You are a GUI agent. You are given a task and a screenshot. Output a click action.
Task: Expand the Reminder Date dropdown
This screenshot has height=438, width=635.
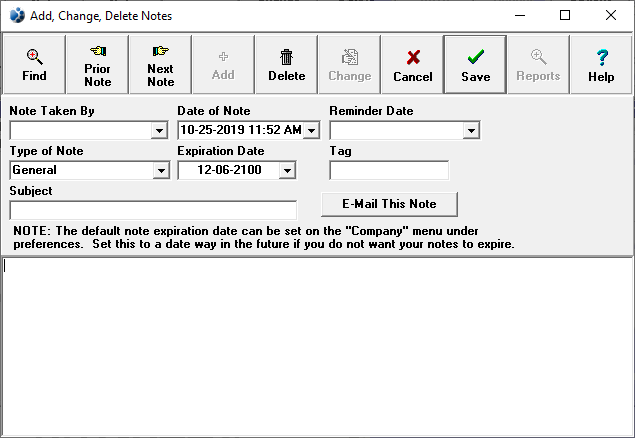[471, 131]
